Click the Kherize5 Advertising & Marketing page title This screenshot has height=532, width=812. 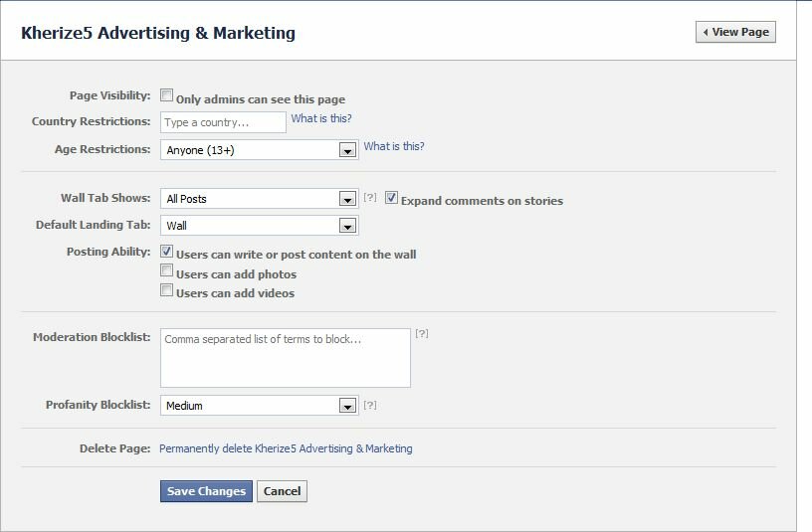point(158,33)
